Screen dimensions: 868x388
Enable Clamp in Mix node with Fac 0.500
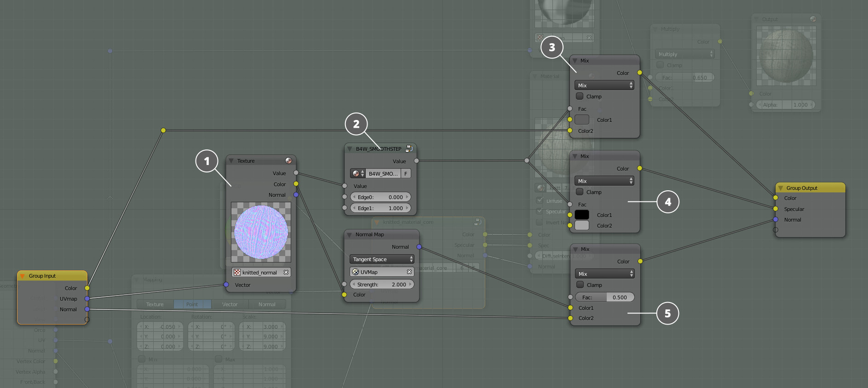pyautogui.click(x=580, y=285)
